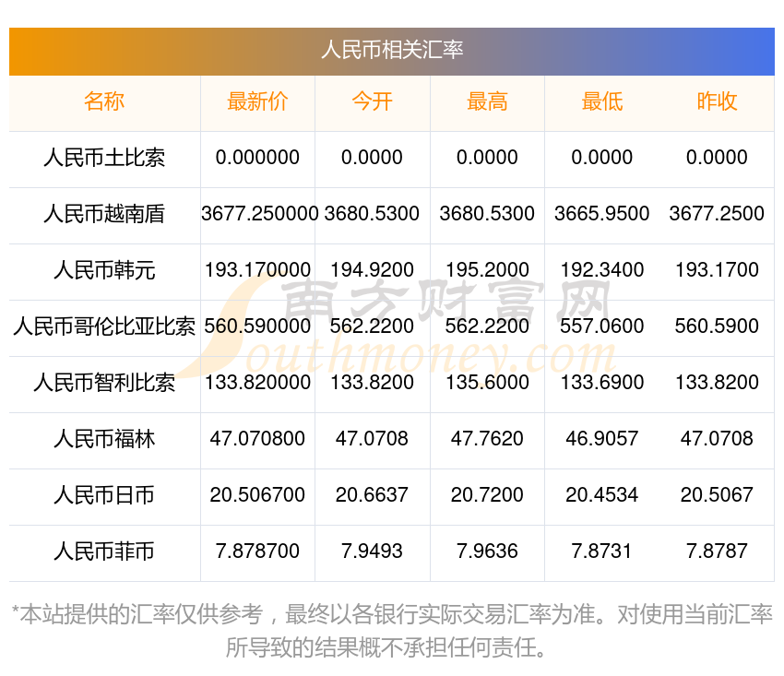Click the 最高 column header
Viewport: 784px width, 676px height.
[487, 101]
